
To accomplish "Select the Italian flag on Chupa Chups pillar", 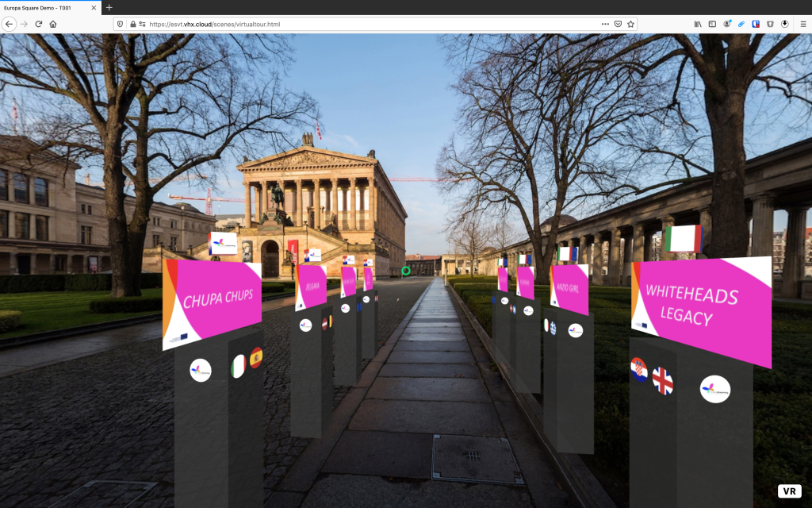I will point(237,366).
